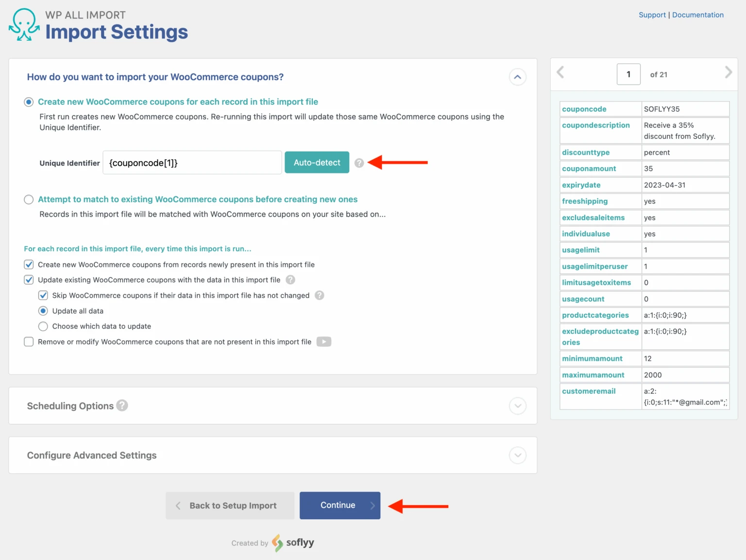Click the freeshipping field name
Viewport: 746px width, 560px height.
(x=585, y=202)
